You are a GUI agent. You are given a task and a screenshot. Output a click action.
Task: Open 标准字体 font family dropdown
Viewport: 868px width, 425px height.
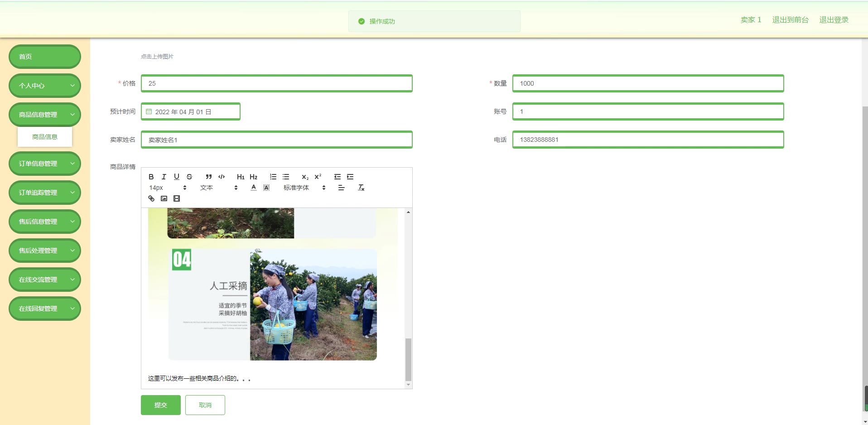304,188
